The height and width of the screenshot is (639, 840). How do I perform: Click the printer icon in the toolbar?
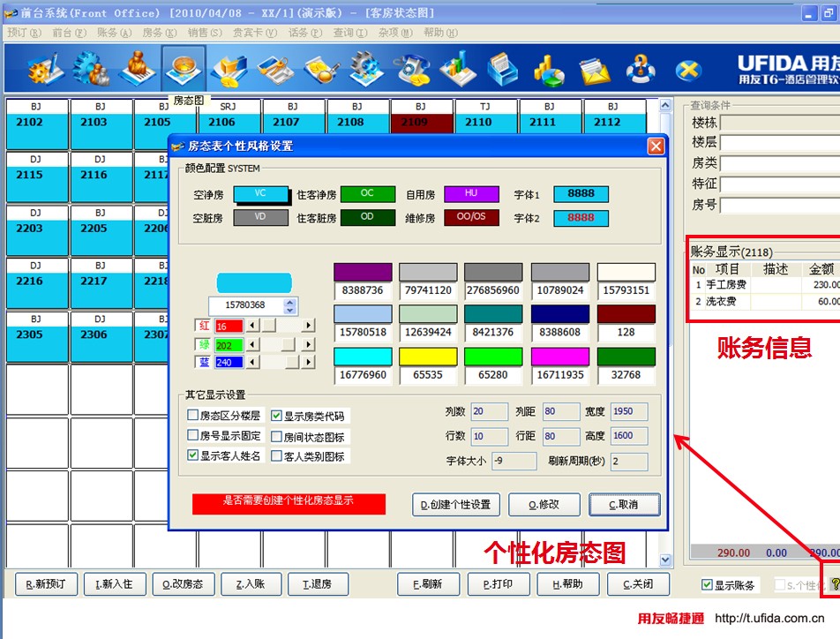[503, 69]
